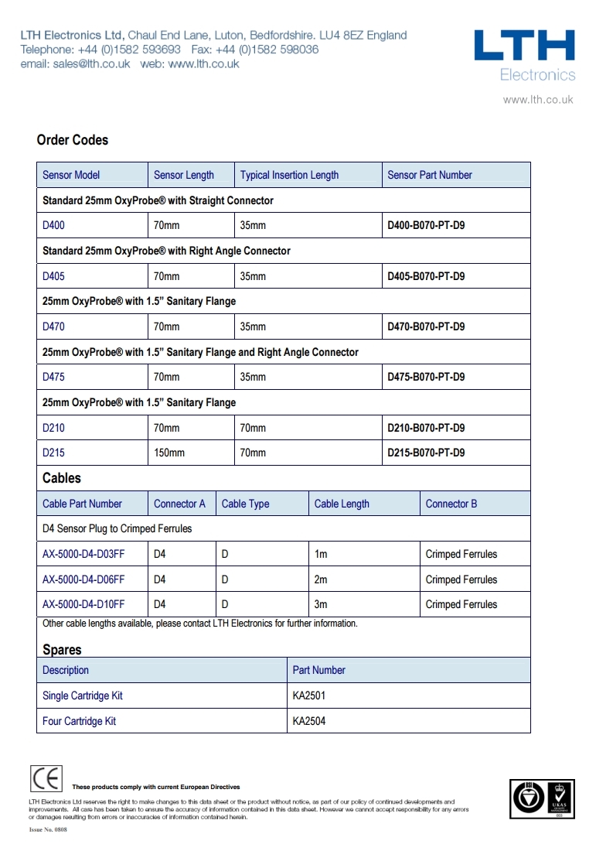This screenshot has width=613, height=868.
Task: Click the Sensor Part Number column header
Action: [430, 175]
